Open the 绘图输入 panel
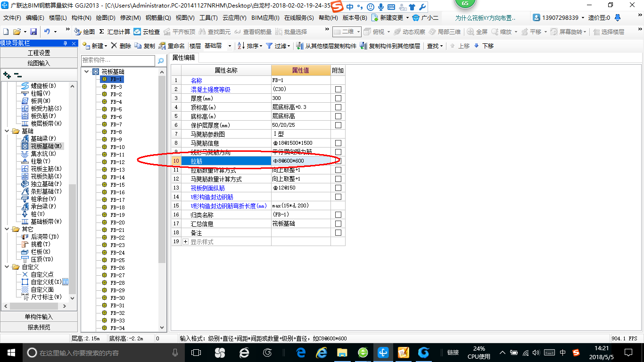This screenshot has width=644, height=362. tap(39, 63)
